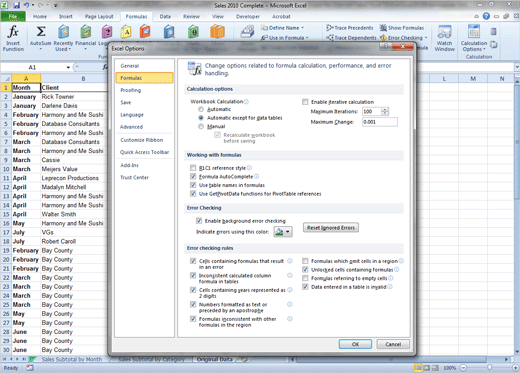Switch to the Data ribbon tab

click(x=165, y=16)
